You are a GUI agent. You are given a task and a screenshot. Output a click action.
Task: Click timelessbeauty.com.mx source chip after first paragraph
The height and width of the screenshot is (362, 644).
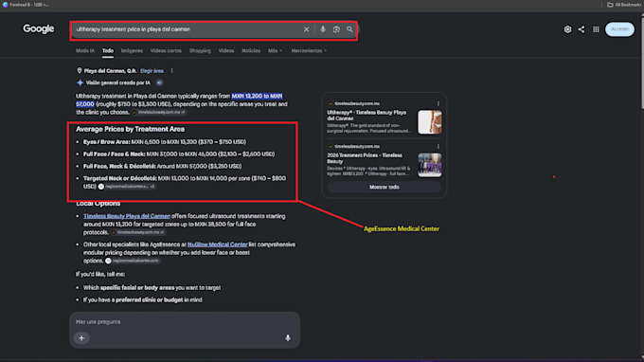(158, 112)
